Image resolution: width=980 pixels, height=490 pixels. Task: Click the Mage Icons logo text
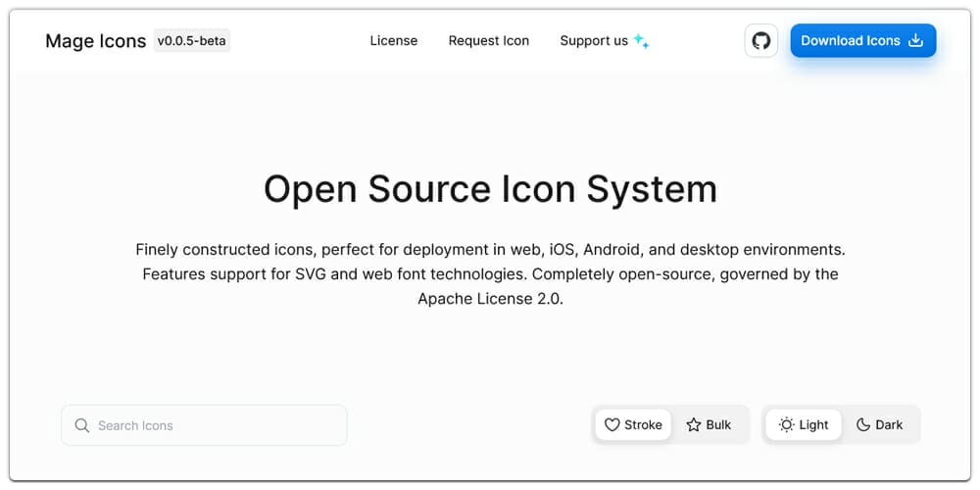pyautogui.click(x=95, y=41)
